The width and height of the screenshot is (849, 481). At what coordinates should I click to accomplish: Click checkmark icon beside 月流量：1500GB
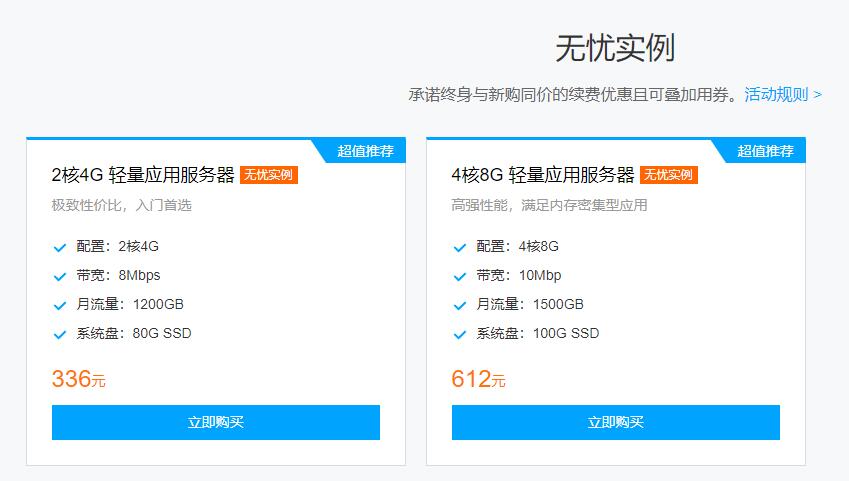[x=460, y=305]
